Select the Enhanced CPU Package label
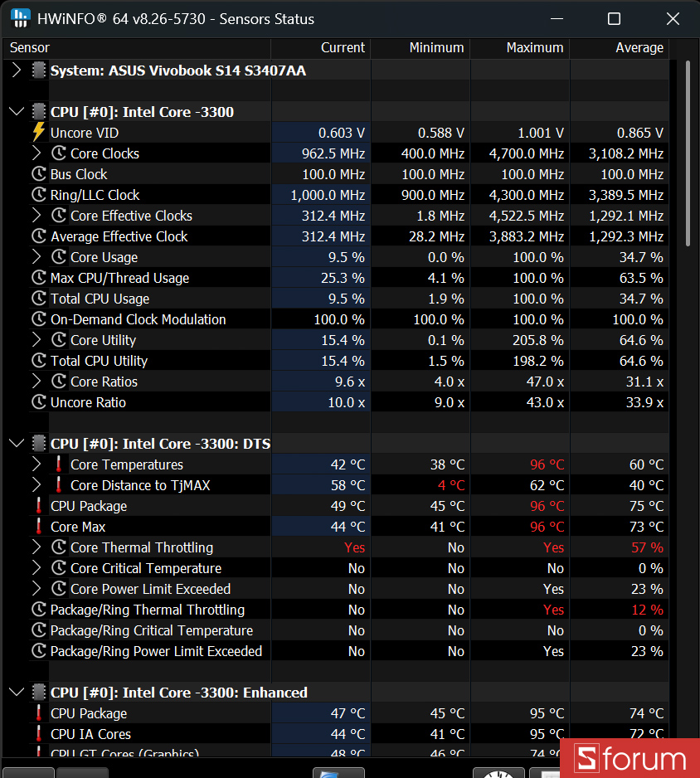 coord(89,713)
